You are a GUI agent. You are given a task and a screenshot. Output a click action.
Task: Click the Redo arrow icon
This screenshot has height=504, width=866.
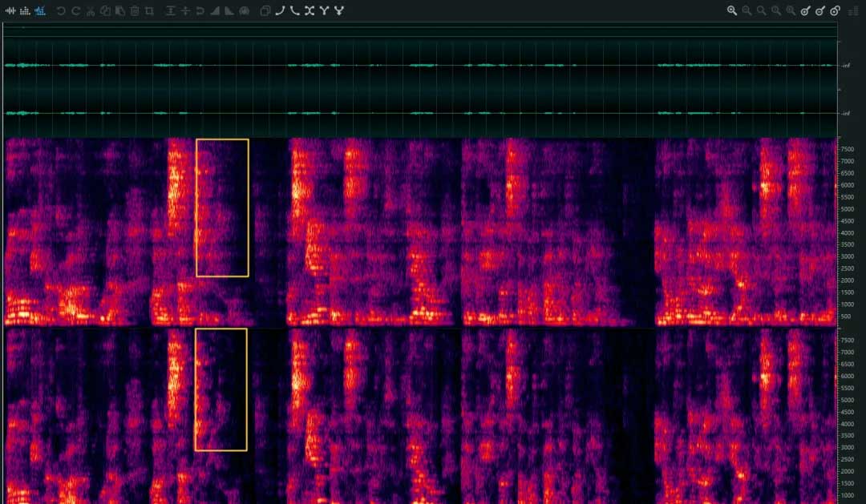point(75,11)
